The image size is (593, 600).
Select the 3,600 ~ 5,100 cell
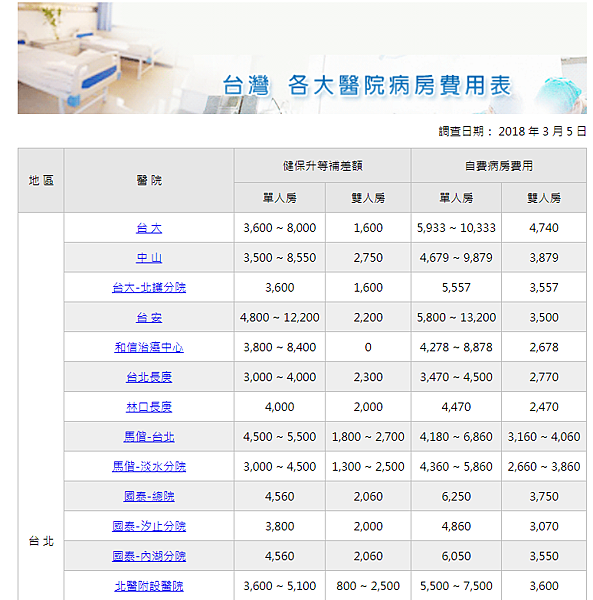coord(280,586)
